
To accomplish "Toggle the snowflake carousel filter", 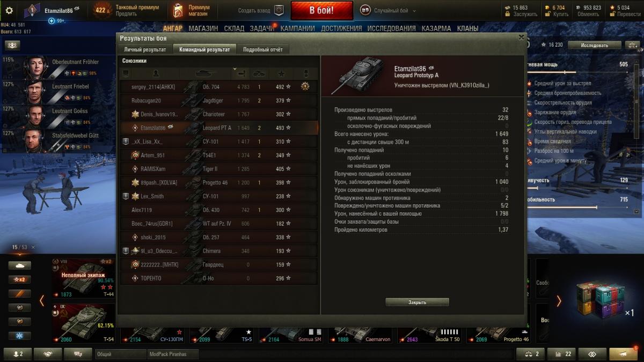I will click(20, 336).
